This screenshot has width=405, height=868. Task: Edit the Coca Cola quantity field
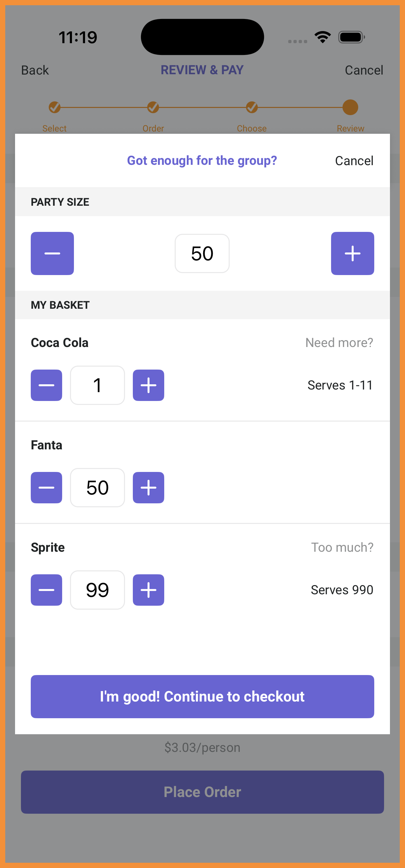[97, 385]
